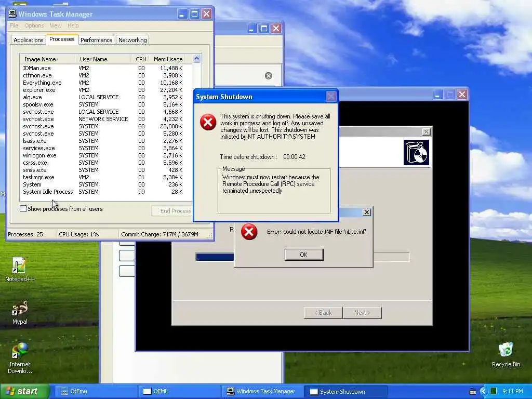Maximize the Windows Task Manager window
The width and height of the screenshot is (532, 399).
194,14
